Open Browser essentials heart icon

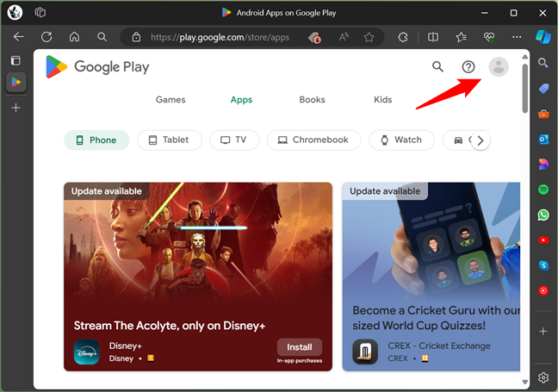489,37
